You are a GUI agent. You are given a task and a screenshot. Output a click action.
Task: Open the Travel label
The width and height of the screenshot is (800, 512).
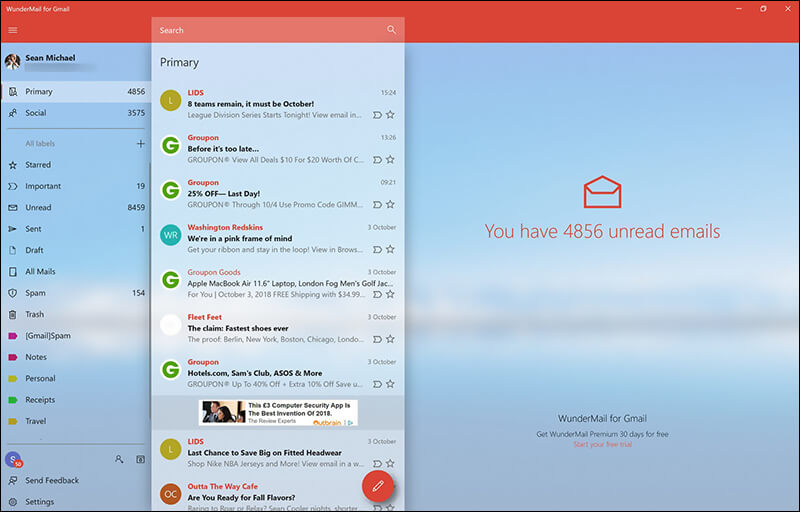click(x=77, y=422)
